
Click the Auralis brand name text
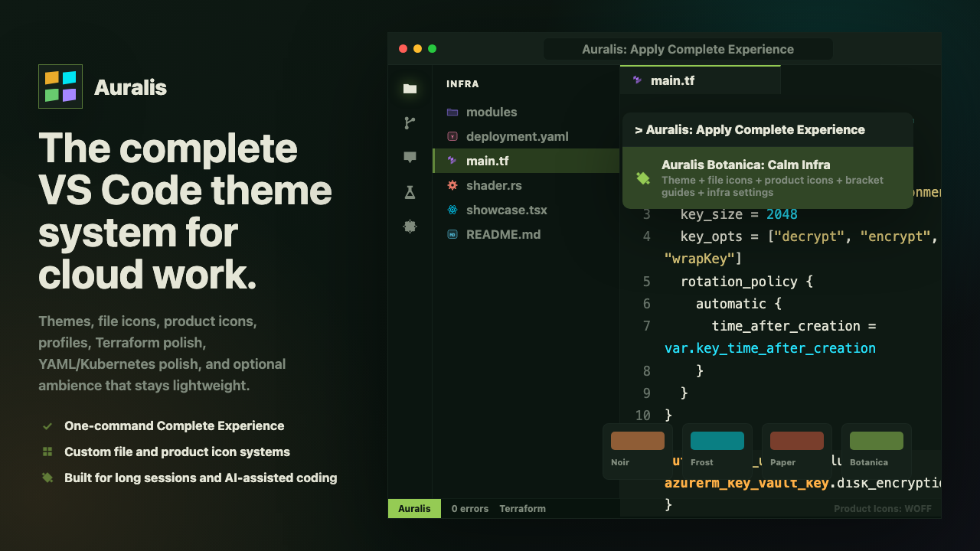[130, 87]
